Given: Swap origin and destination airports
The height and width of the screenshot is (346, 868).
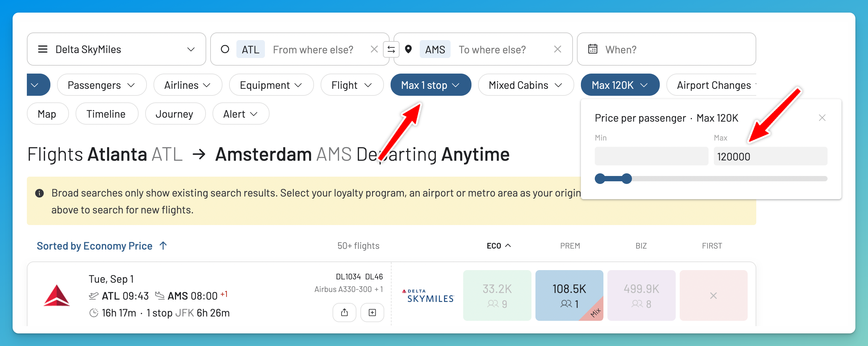Looking at the screenshot, I should 391,49.
